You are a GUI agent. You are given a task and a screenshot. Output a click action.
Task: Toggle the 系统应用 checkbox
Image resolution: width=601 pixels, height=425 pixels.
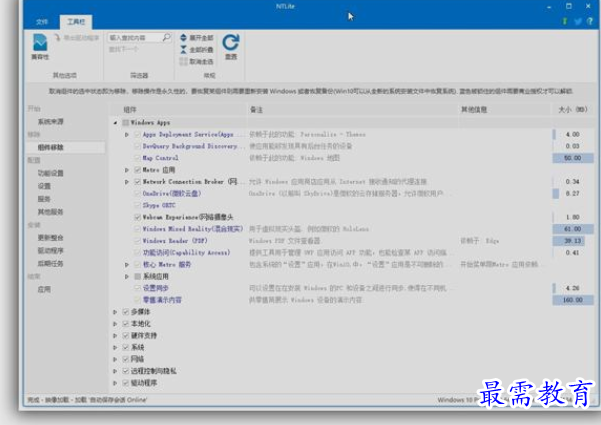point(138,276)
